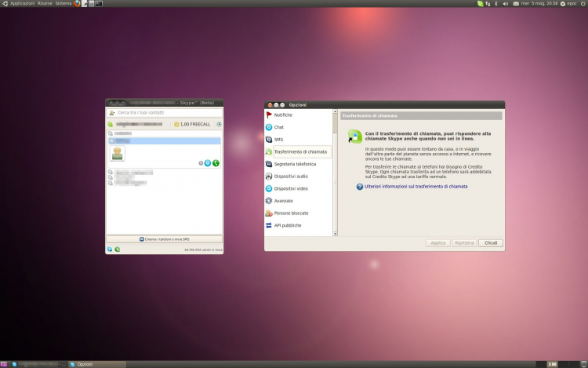Open the network connections indicator
588x368 pixels.
coord(488,3)
